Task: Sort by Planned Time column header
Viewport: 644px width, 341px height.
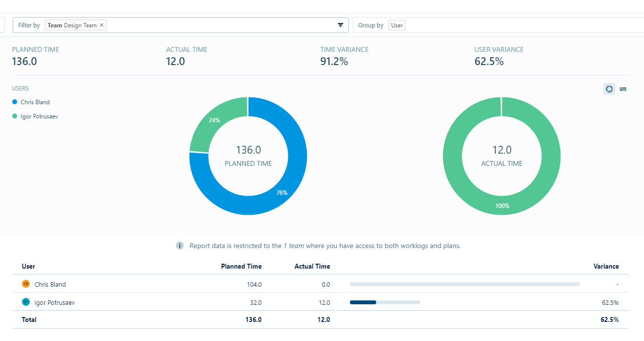Action: pyautogui.click(x=241, y=266)
